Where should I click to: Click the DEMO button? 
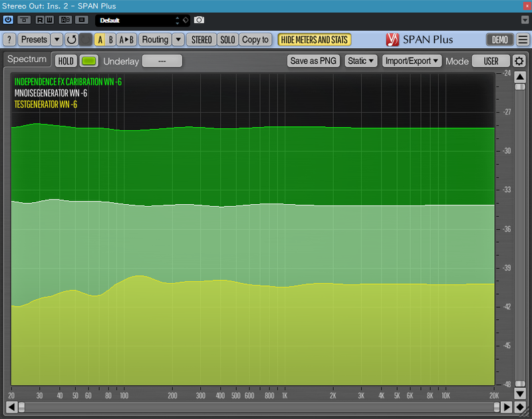(x=500, y=40)
